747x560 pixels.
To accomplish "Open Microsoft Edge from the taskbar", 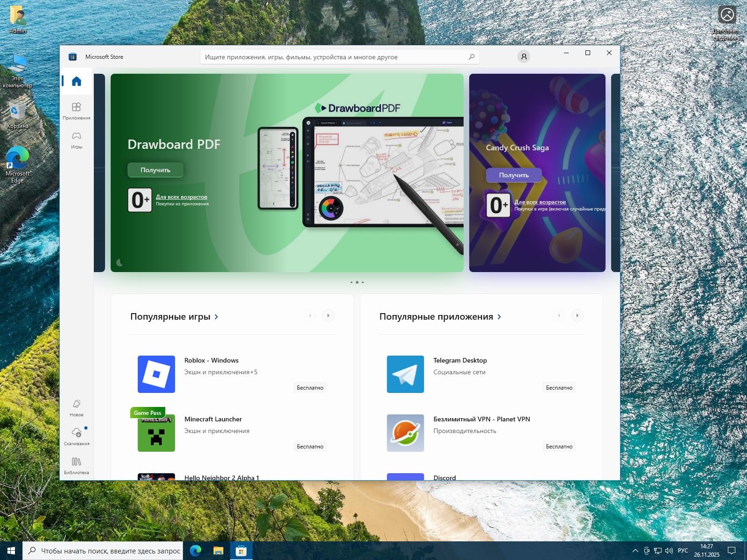I will (196, 551).
